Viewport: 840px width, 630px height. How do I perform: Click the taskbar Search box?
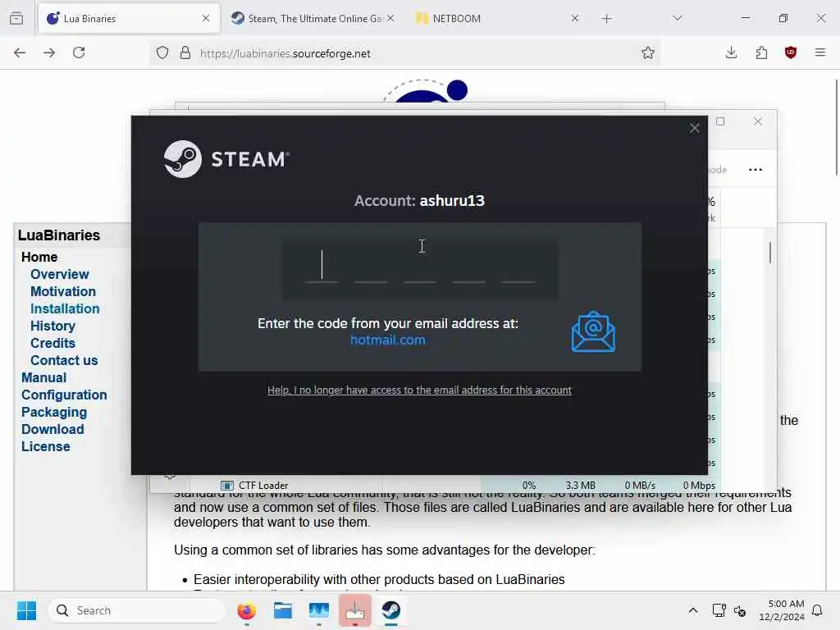pyautogui.click(x=137, y=610)
